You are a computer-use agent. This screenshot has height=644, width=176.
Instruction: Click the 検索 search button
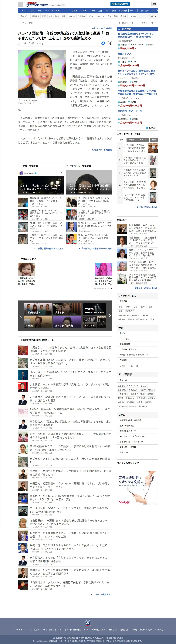154,4
